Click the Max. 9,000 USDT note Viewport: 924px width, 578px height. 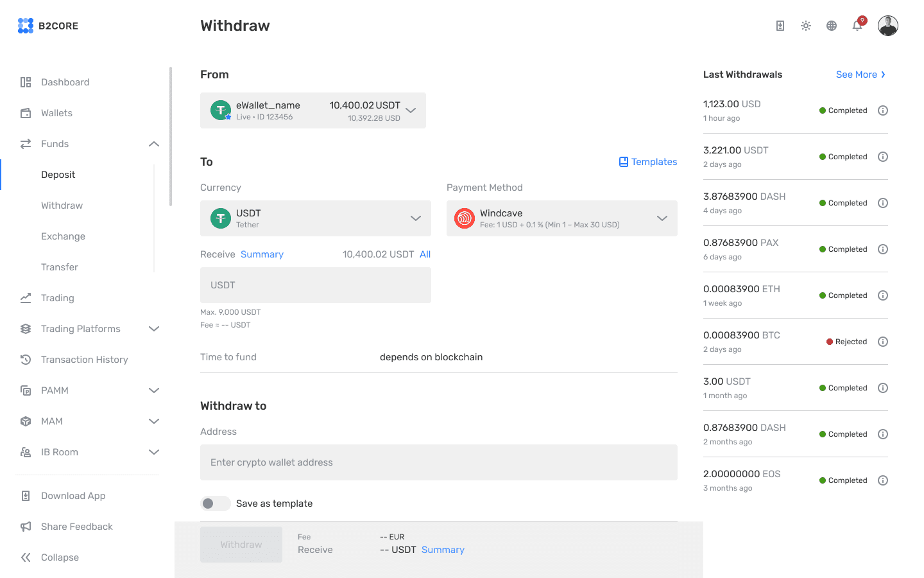pos(230,312)
